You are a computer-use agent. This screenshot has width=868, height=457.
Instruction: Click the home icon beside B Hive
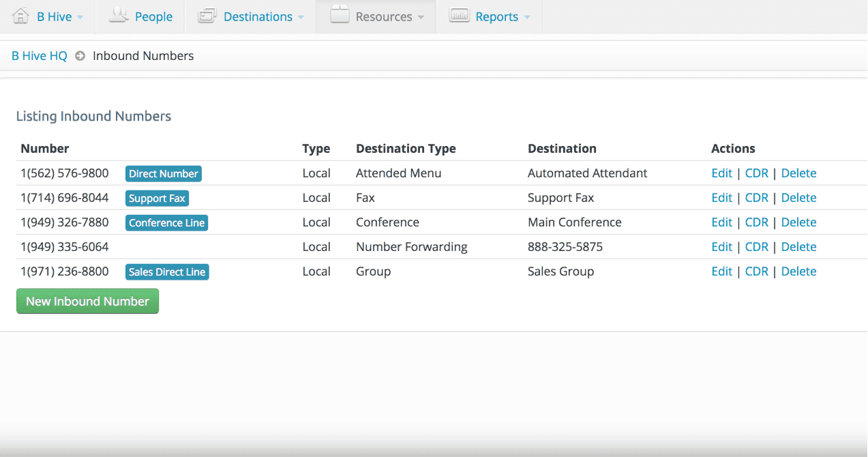click(21, 16)
